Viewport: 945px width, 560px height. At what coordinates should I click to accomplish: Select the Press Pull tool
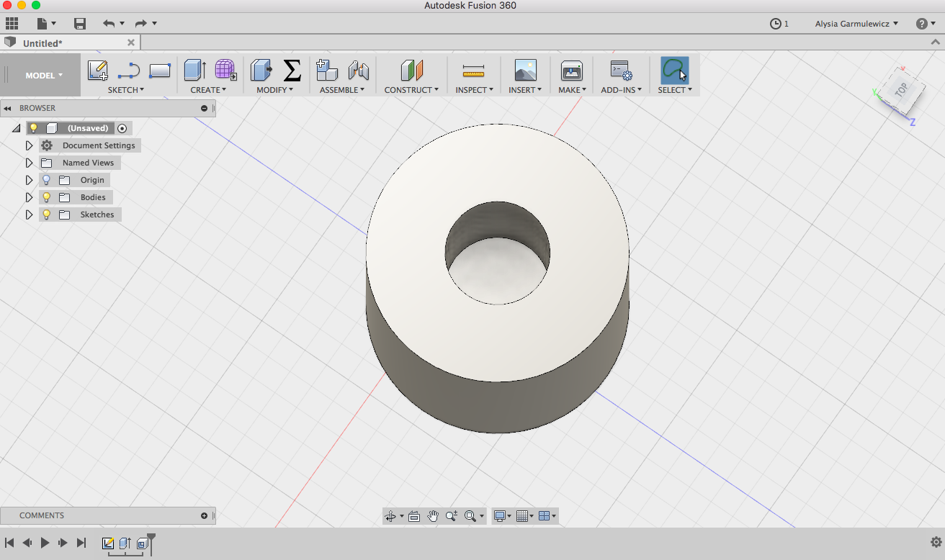coord(261,70)
